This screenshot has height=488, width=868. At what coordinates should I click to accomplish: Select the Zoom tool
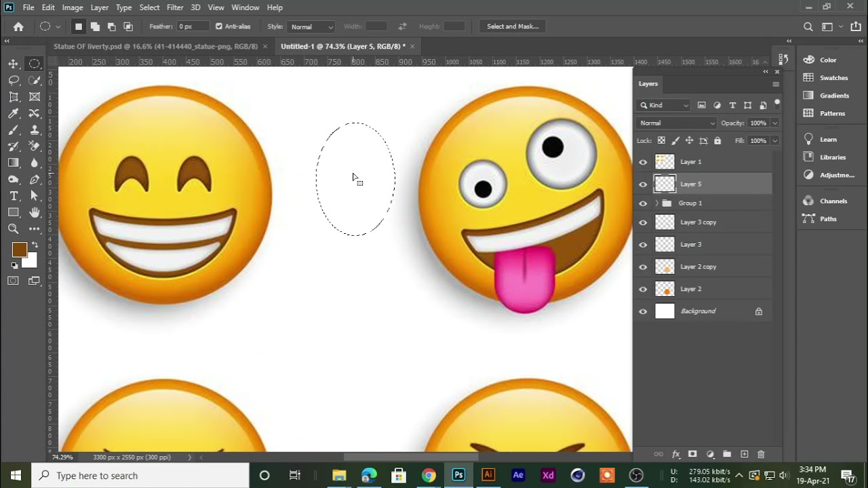point(14,229)
